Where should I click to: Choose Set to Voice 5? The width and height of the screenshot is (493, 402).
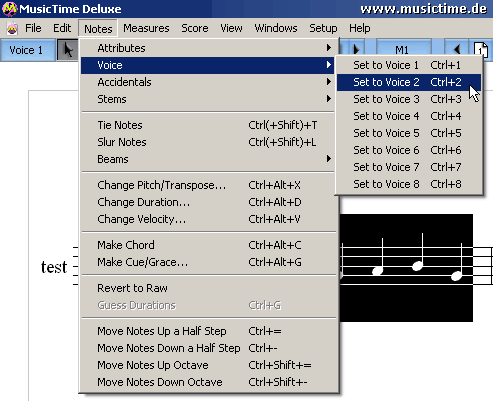(x=409, y=133)
